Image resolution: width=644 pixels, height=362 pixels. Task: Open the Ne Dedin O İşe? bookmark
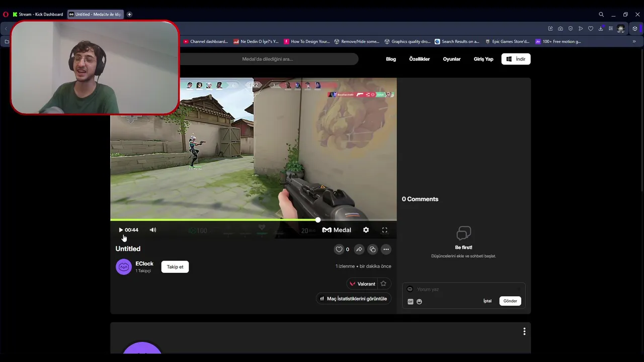pyautogui.click(x=256, y=42)
